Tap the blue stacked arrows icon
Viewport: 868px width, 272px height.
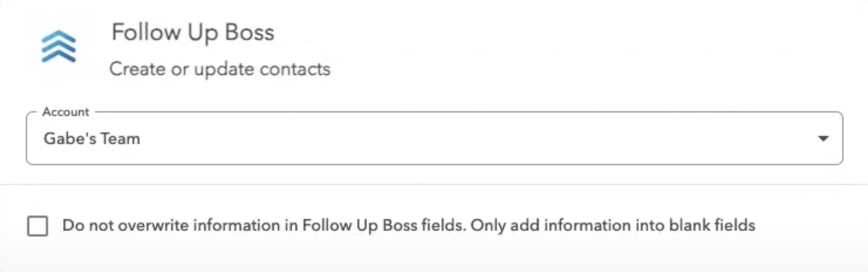coord(59,46)
